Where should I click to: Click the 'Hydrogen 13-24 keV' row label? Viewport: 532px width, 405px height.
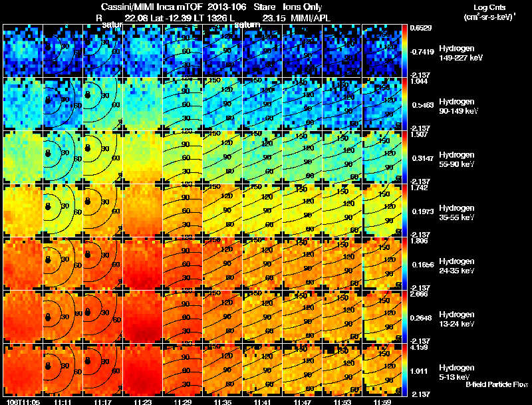click(457, 319)
